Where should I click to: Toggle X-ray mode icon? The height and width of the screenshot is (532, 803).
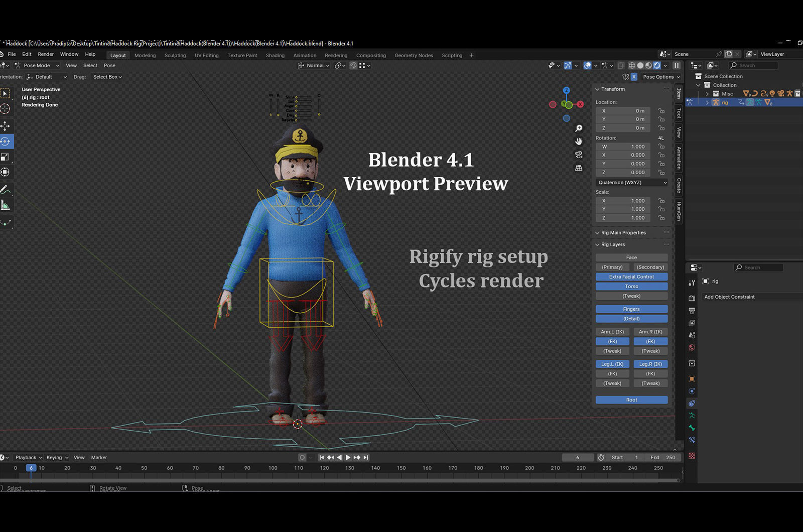click(x=621, y=65)
